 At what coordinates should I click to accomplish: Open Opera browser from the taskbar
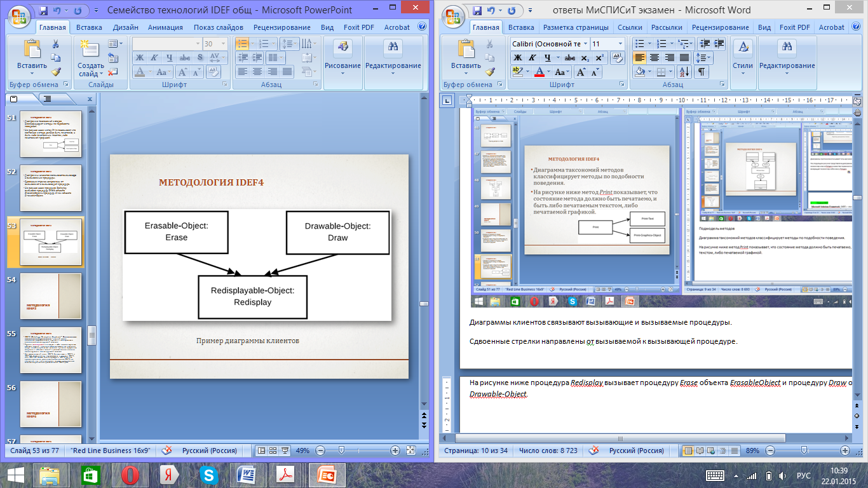coord(130,475)
